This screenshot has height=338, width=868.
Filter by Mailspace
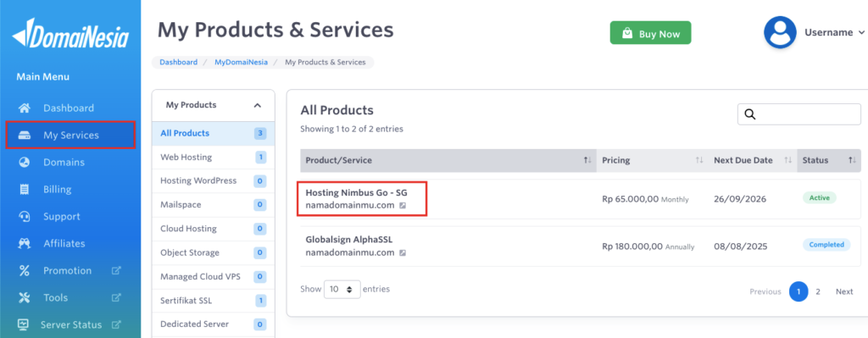click(213, 205)
